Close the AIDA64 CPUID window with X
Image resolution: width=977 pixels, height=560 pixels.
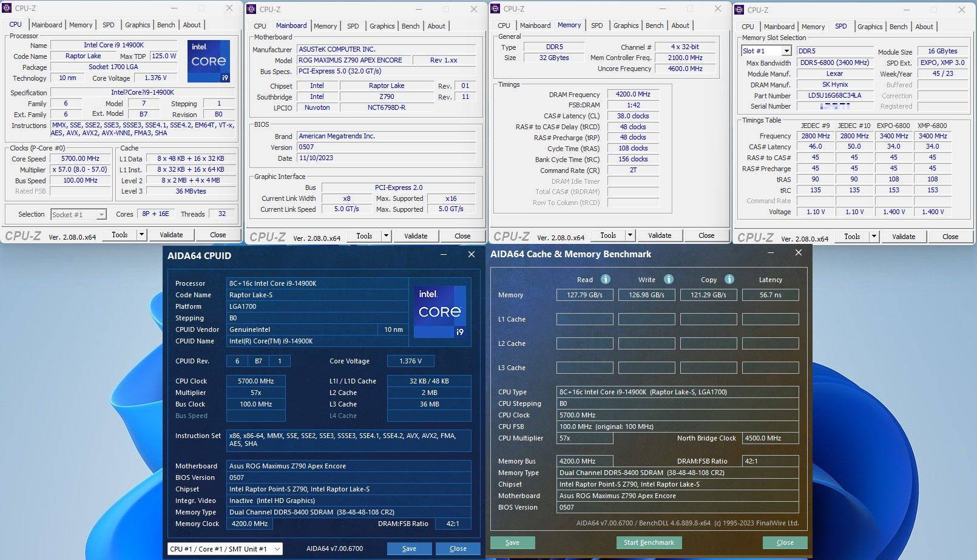pyautogui.click(x=471, y=255)
